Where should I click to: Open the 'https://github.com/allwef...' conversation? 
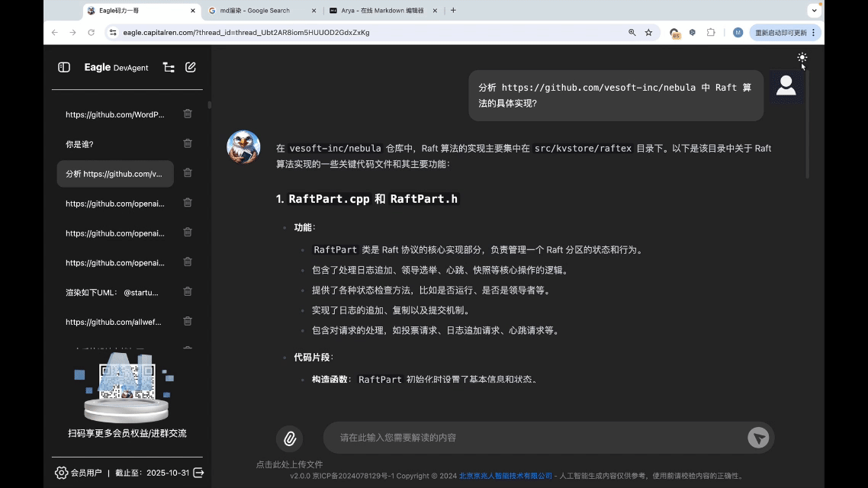(x=115, y=322)
